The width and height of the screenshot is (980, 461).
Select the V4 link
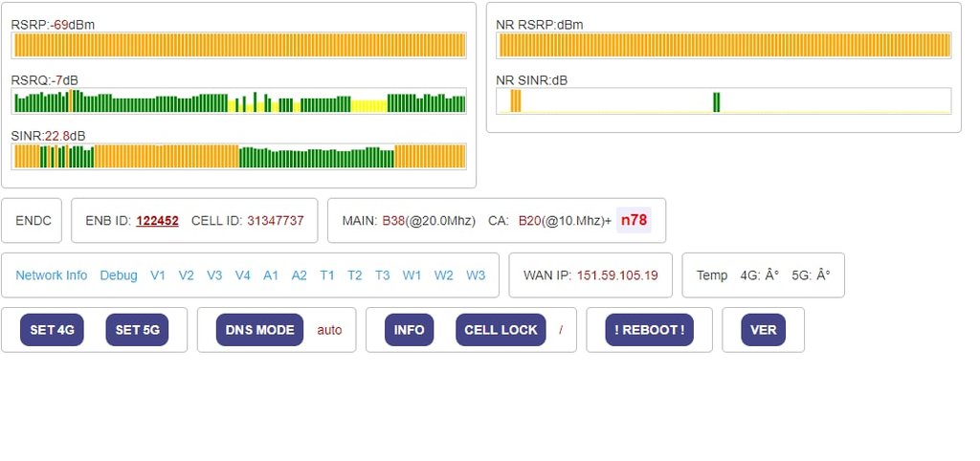[x=242, y=274]
